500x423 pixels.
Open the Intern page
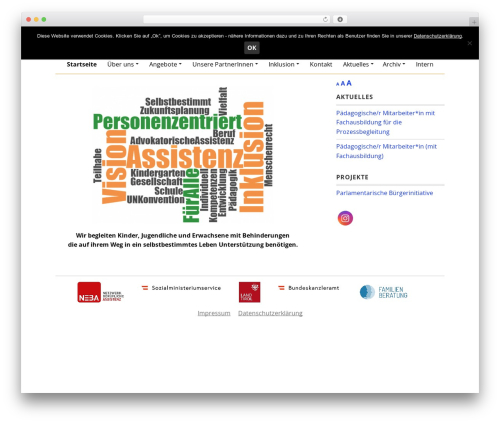(424, 64)
